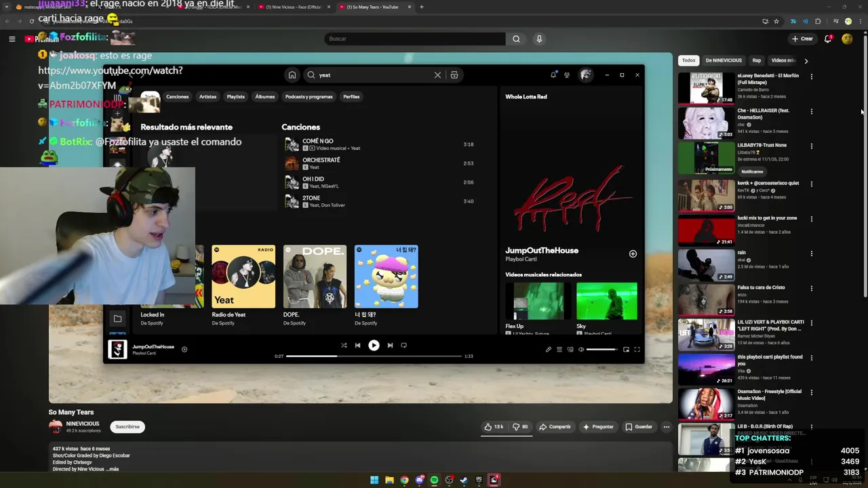Image resolution: width=868 pixels, height=488 pixels.
Task: Select the Canciones filter chip
Action: [x=178, y=97]
